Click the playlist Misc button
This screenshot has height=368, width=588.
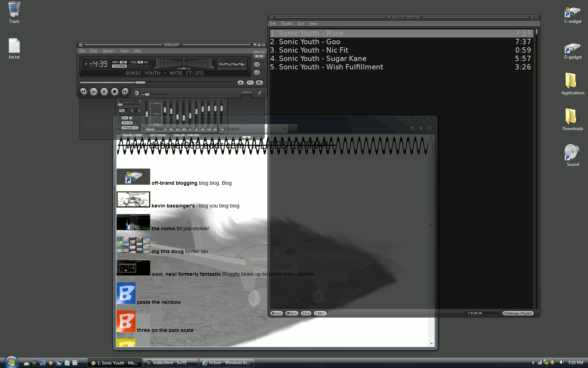[320, 313]
